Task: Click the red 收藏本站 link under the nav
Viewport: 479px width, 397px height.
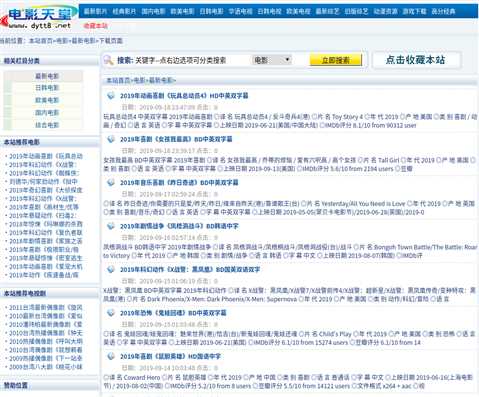Action: click(x=95, y=25)
